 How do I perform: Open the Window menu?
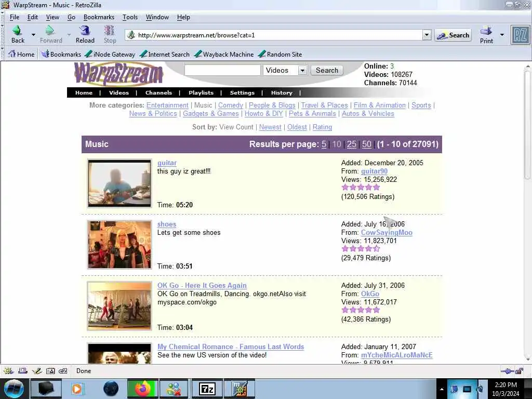[157, 17]
